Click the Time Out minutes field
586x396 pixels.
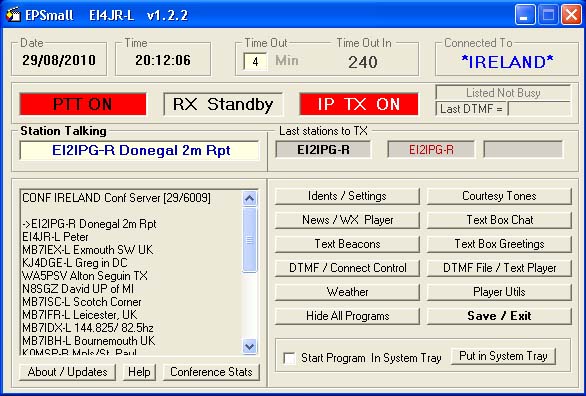click(255, 61)
